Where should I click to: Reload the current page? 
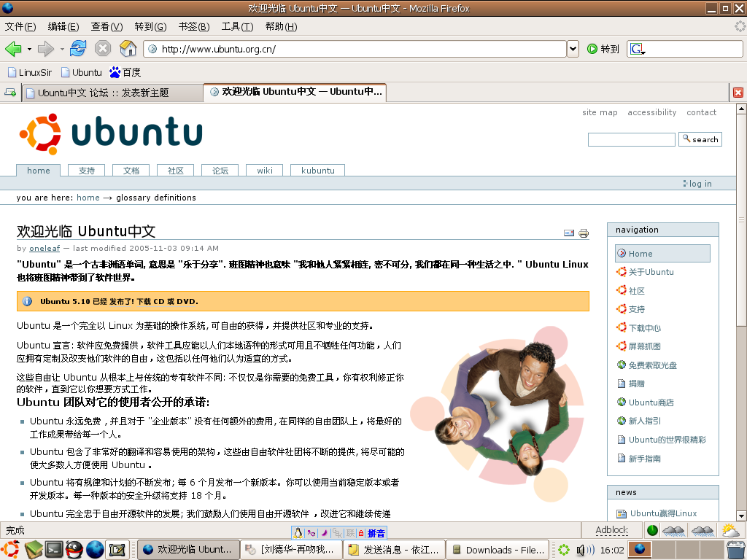coord(77,49)
